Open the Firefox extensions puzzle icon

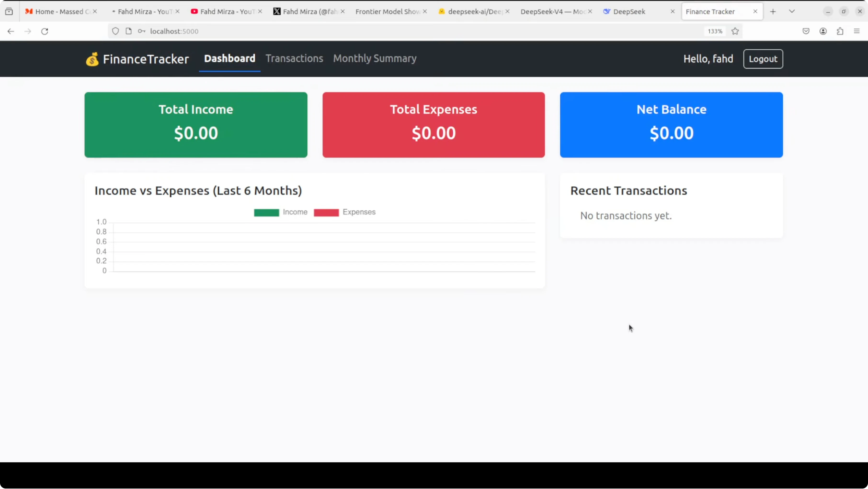[x=840, y=31]
